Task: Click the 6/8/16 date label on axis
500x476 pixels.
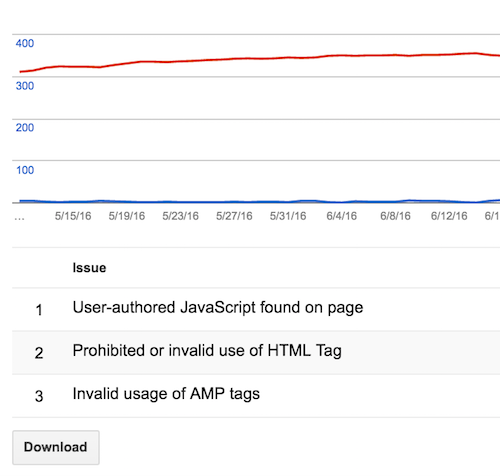Action: pos(395,216)
